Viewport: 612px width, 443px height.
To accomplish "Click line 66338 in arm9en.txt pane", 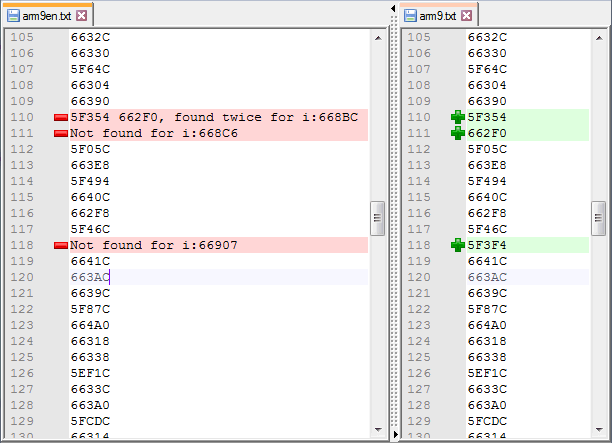I will (90, 357).
